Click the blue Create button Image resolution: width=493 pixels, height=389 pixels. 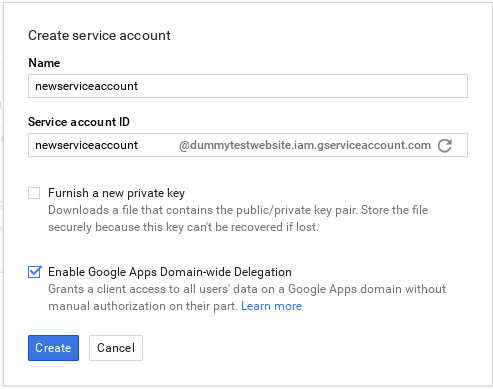click(x=53, y=348)
